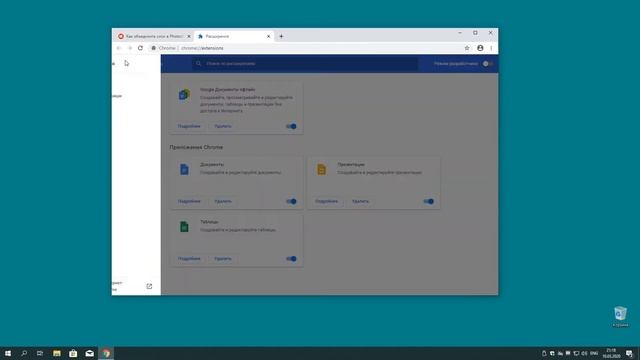Screen dimensions: 640x360
Task: Open Подробнее for Google Документы офлайн
Action: pyautogui.click(x=189, y=127)
